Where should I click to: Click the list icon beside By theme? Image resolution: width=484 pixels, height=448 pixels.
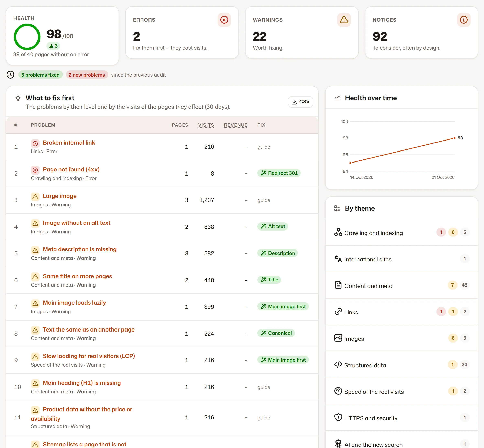point(337,208)
